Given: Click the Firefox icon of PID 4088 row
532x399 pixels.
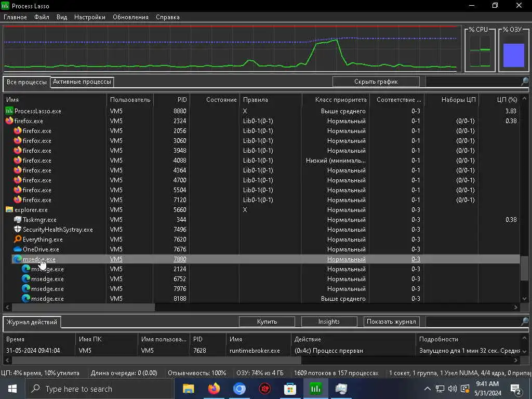Looking at the screenshot, I should pos(18,160).
